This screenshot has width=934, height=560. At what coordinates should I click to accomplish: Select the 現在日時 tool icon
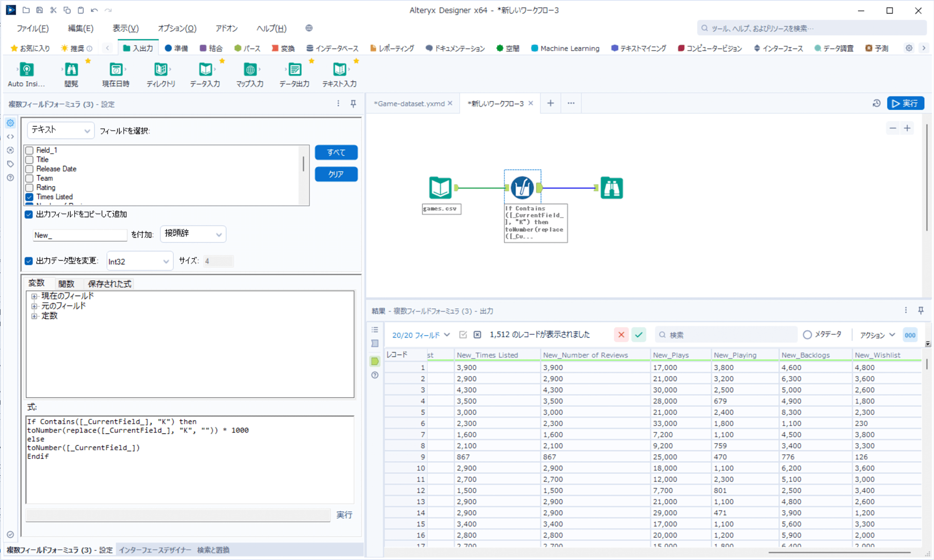pos(116,70)
